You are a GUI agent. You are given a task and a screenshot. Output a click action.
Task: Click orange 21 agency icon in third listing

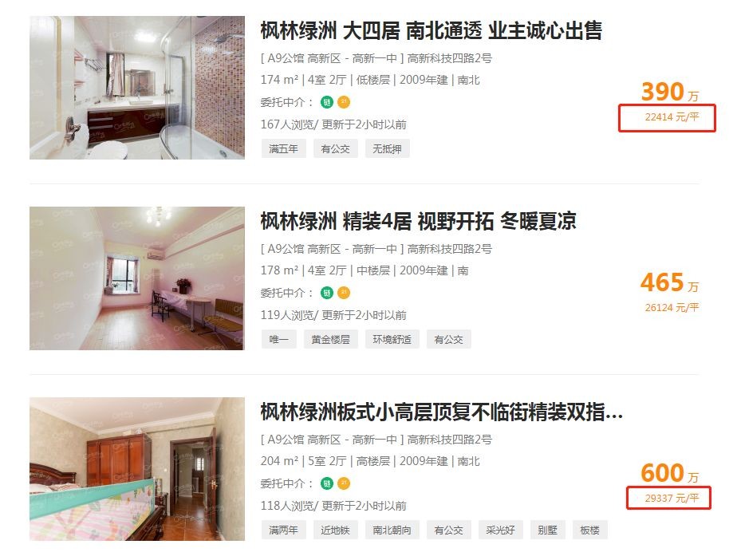point(344,483)
